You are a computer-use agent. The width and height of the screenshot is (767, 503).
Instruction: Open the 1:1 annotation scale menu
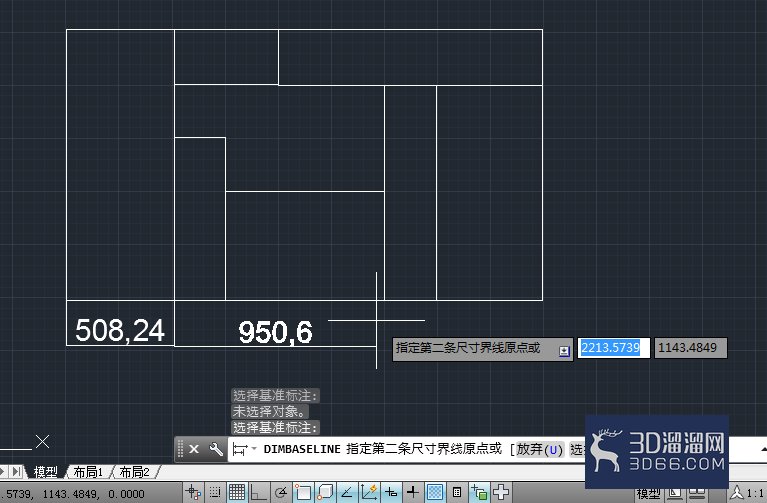tap(747, 493)
